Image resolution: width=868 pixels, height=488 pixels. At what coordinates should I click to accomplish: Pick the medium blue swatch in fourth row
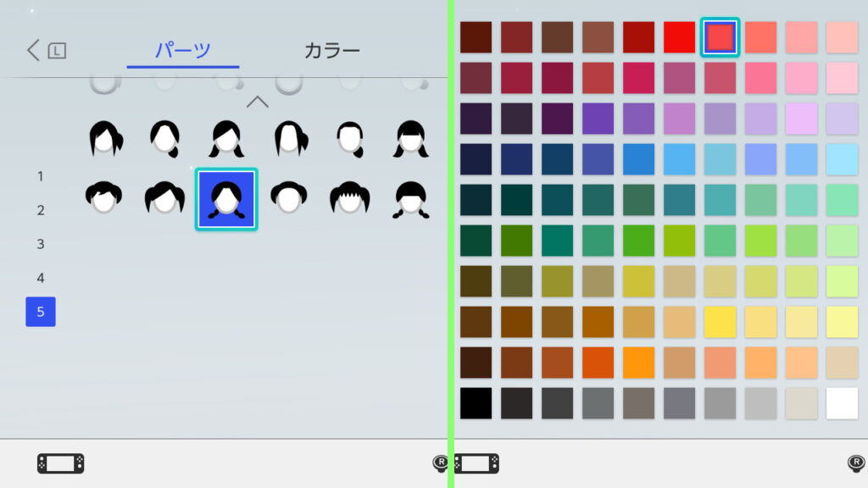[x=639, y=159]
